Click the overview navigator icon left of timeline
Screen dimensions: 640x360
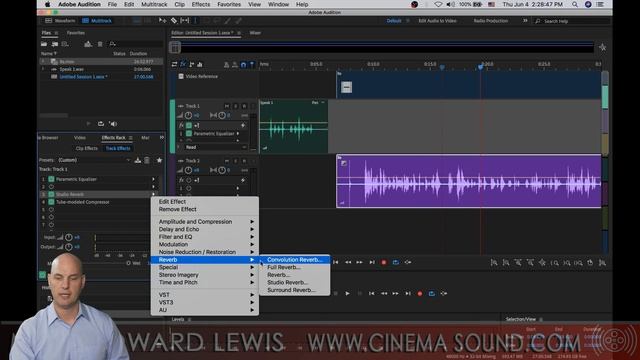[175, 47]
